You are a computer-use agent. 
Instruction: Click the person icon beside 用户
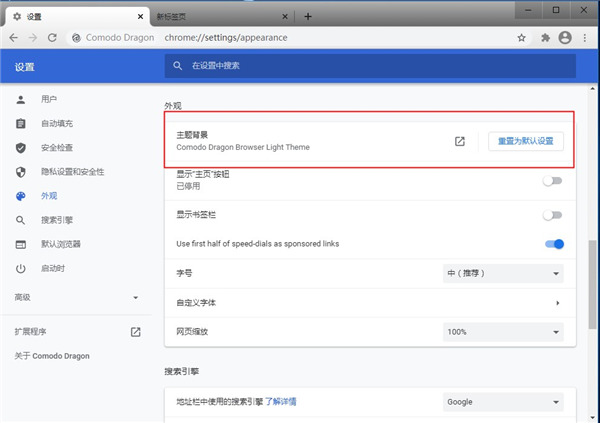pyautogui.click(x=21, y=100)
